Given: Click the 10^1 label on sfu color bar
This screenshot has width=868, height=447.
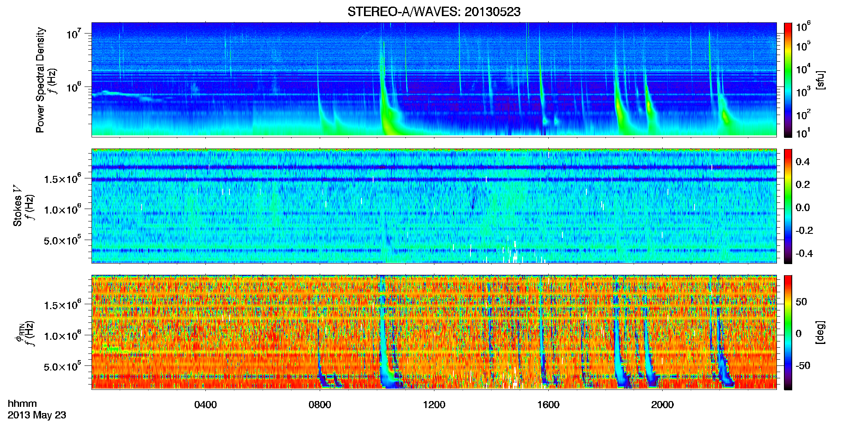Looking at the screenshot, I should pyautogui.click(x=803, y=133).
